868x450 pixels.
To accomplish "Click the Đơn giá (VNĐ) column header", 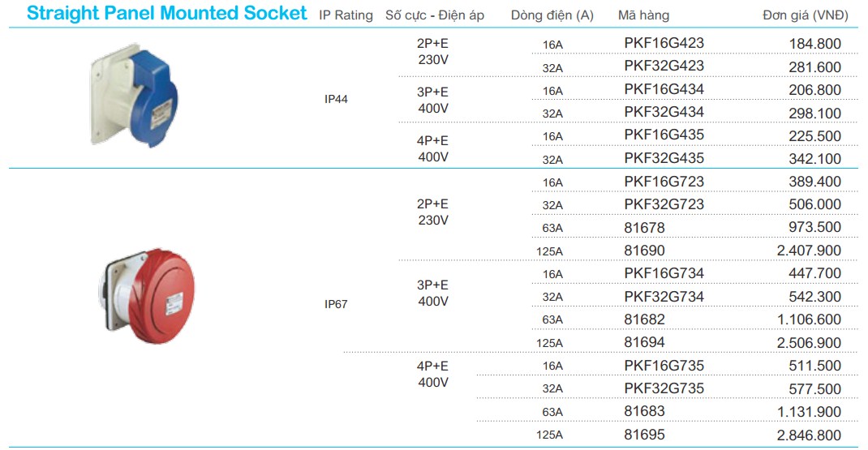I will [806, 15].
